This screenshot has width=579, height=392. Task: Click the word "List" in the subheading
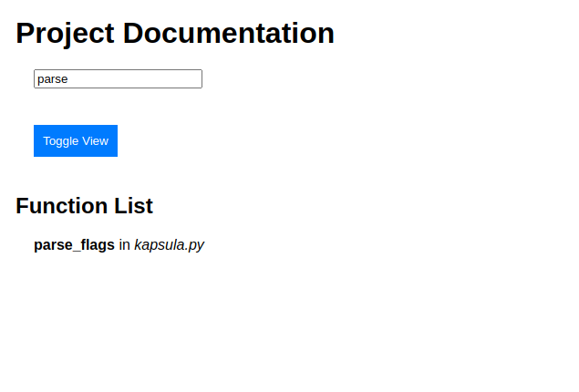pos(130,206)
